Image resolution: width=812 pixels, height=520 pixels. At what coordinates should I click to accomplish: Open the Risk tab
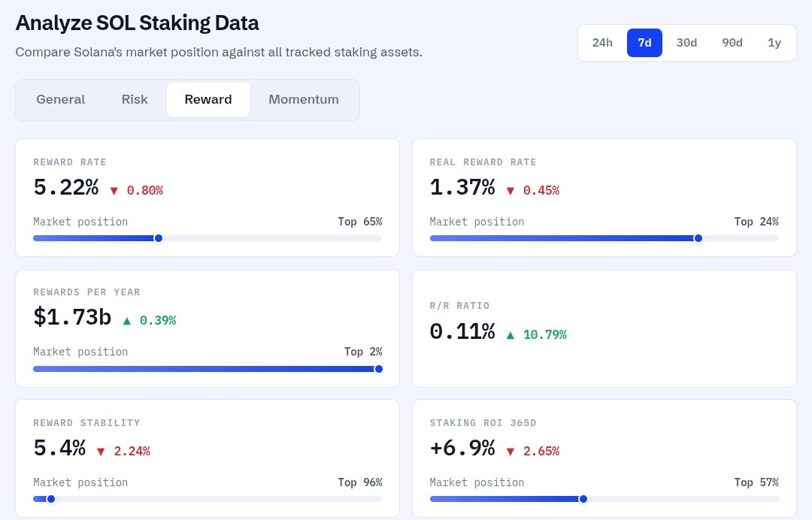click(135, 99)
